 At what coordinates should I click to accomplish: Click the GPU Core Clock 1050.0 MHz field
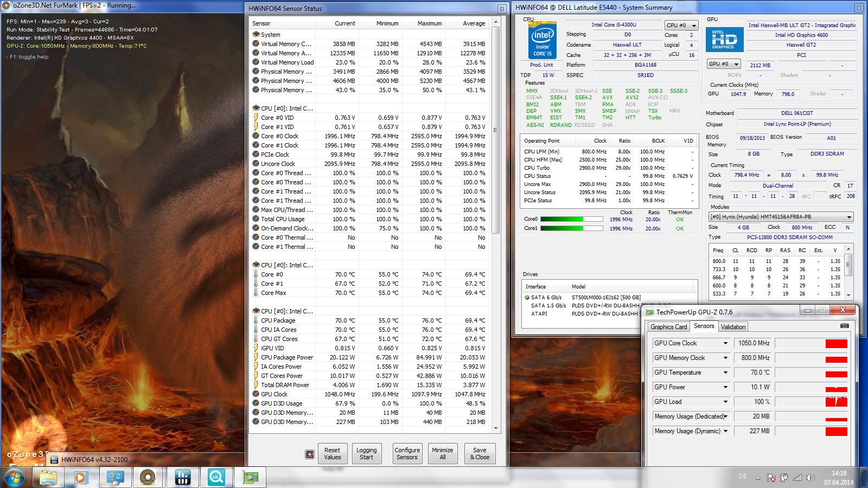pos(754,343)
